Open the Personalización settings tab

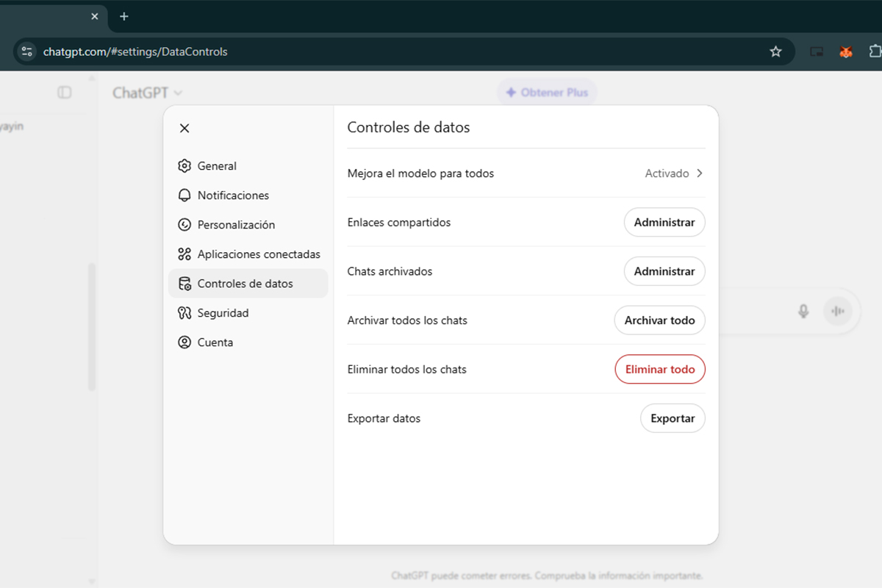click(248, 225)
